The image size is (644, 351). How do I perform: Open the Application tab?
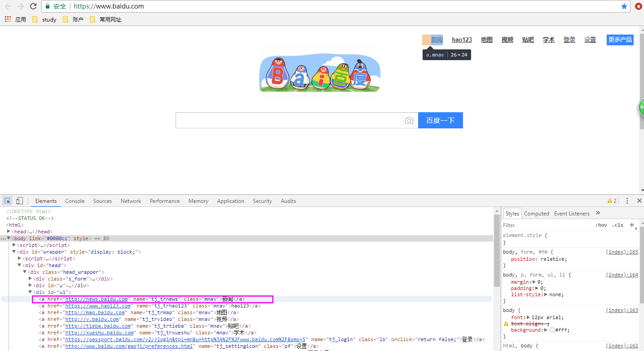tap(231, 201)
